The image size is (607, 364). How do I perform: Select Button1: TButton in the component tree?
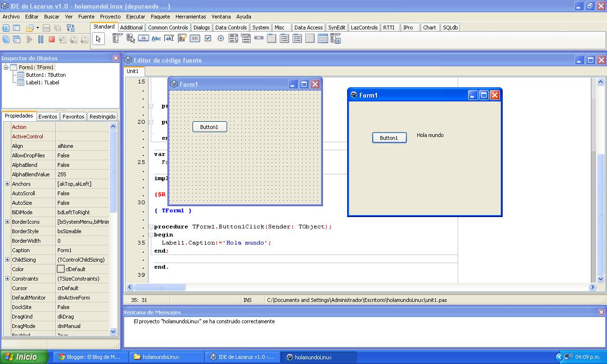click(x=41, y=75)
